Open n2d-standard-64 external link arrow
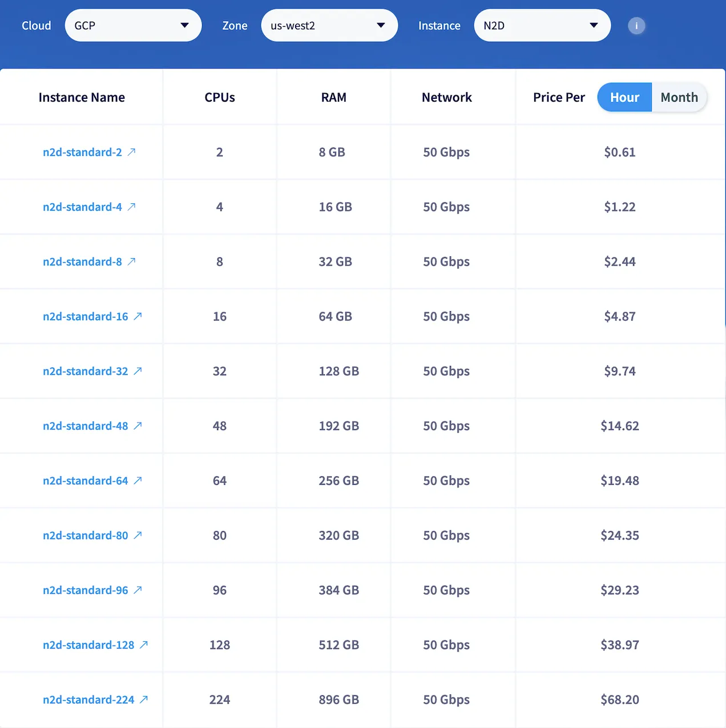 point(137,480)
